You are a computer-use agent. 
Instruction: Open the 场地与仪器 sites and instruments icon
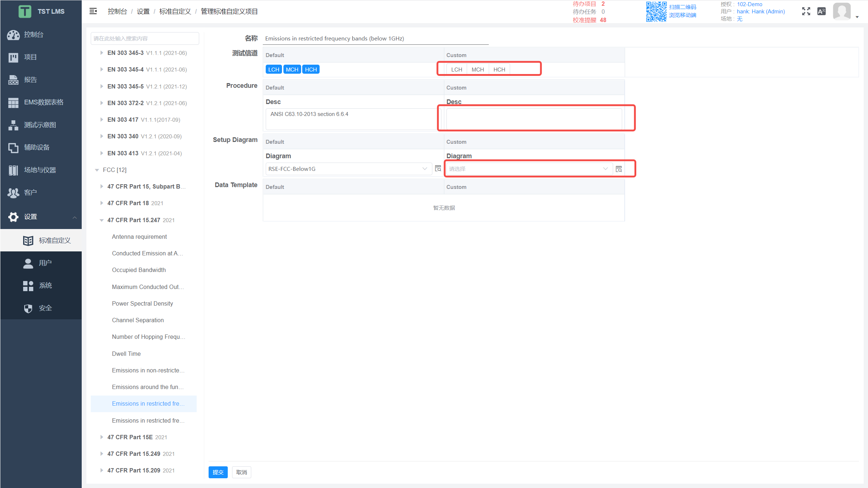pyautogui.click(x=13, y=170)
